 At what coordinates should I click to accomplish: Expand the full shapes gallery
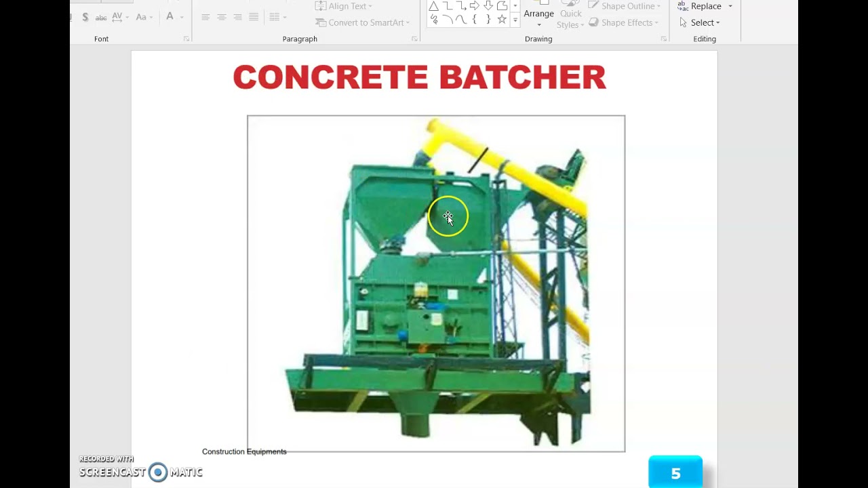point(515,20)
